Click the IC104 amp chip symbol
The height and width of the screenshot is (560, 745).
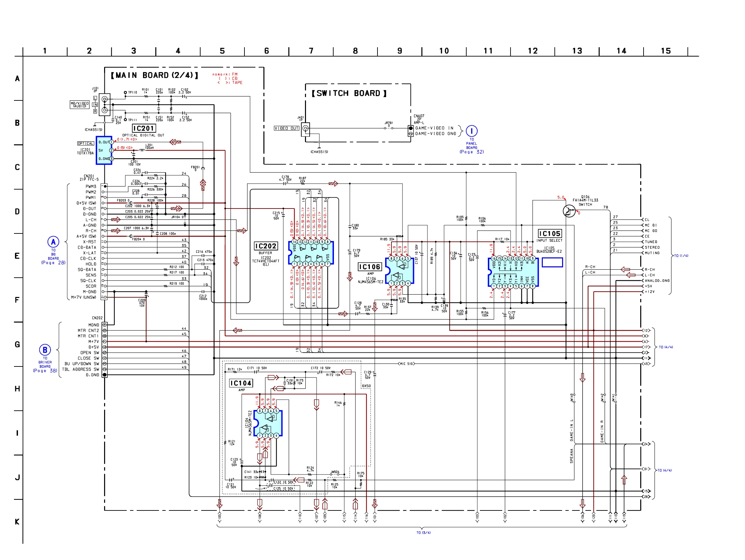click(268, 423)
